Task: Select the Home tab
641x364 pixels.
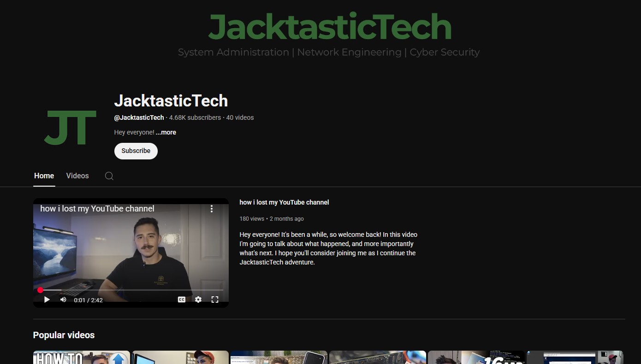Action: point(44,176)
